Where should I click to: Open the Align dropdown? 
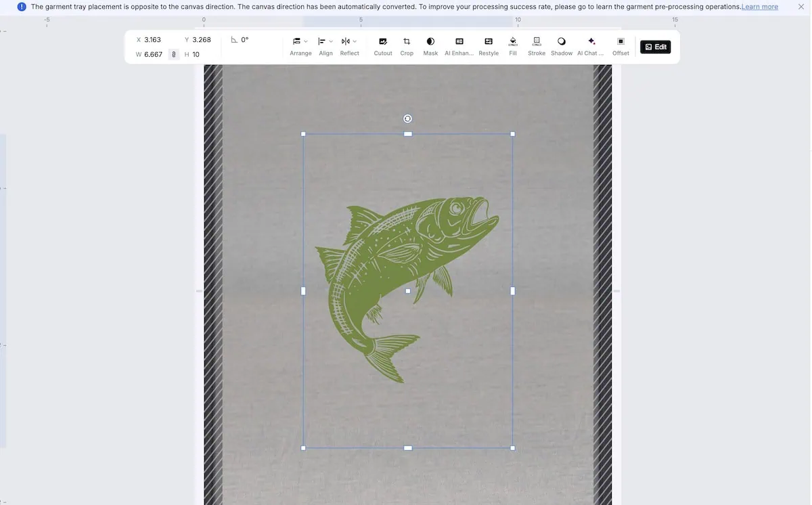point(325,46)
